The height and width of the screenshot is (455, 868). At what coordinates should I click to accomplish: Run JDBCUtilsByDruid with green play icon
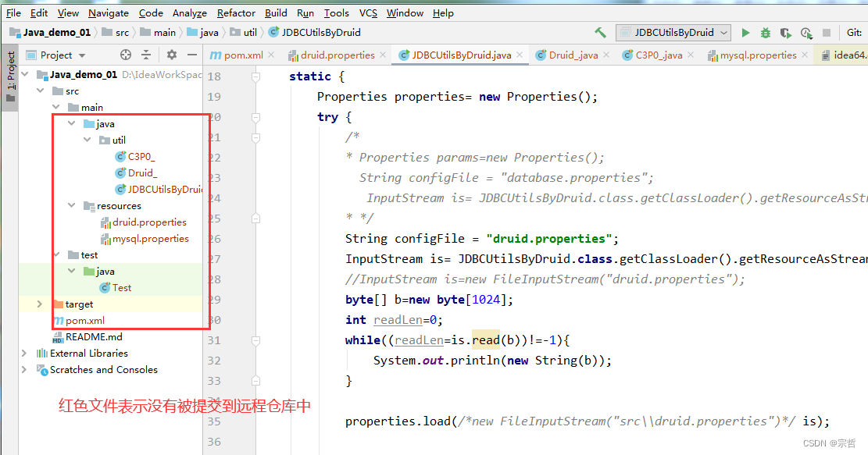(x=745, y=33)
